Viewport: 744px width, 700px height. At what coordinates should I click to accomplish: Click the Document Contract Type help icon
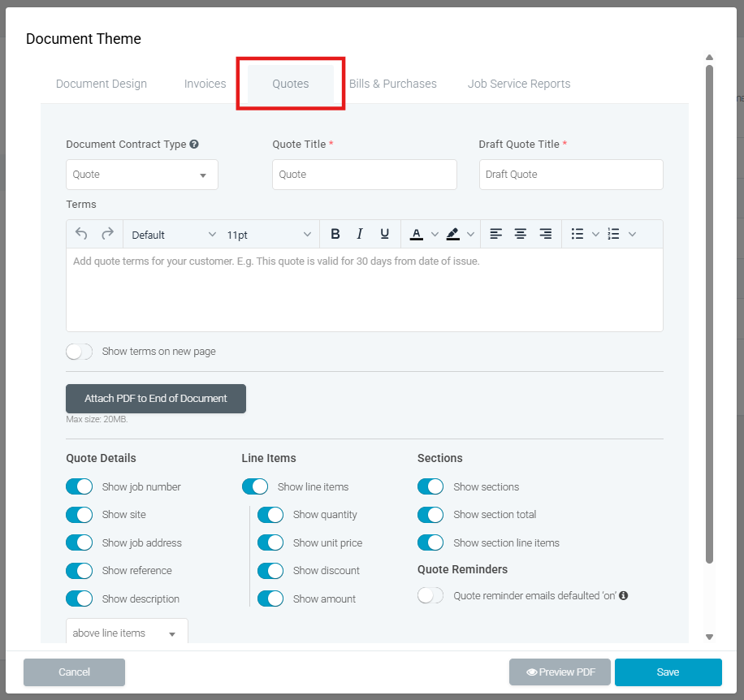(x=194, y=145)
